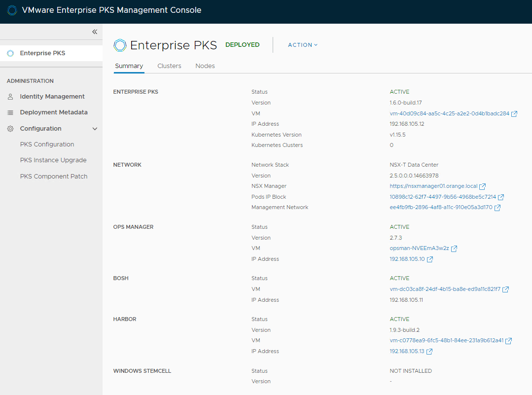This screenshot has width=532, height=395.
Task: Click VMware Enterprise PKS Management Console title
Action: point(111,10)
